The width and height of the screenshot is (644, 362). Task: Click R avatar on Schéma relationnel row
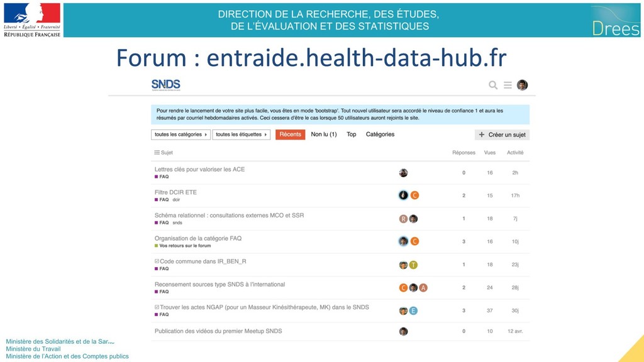pos(403,219)
